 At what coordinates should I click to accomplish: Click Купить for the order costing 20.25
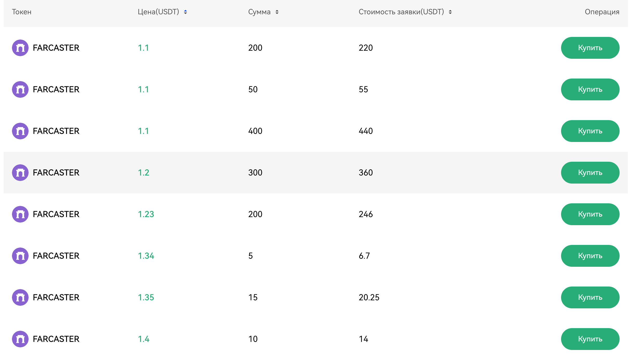pyautogui.click(x=590, y=297)
